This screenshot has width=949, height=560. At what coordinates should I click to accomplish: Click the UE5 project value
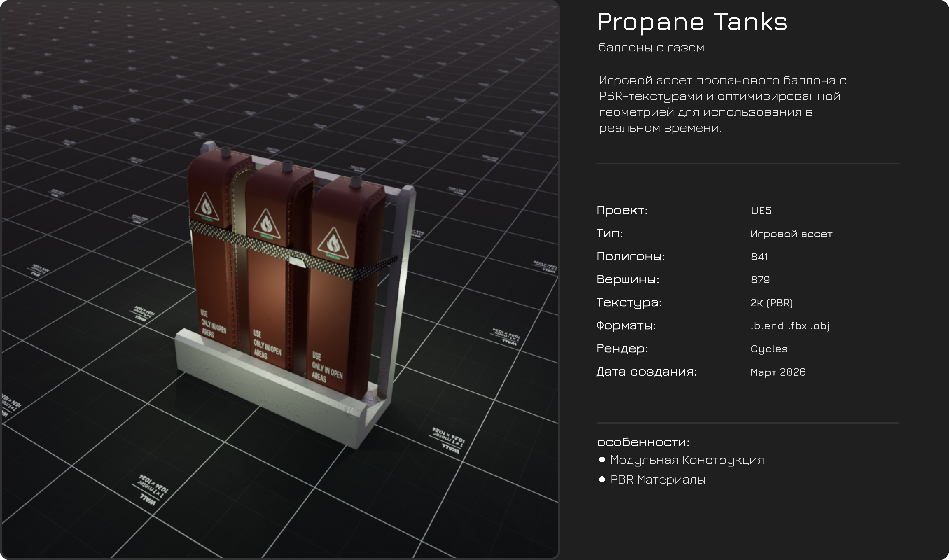[x=761, y=210]
